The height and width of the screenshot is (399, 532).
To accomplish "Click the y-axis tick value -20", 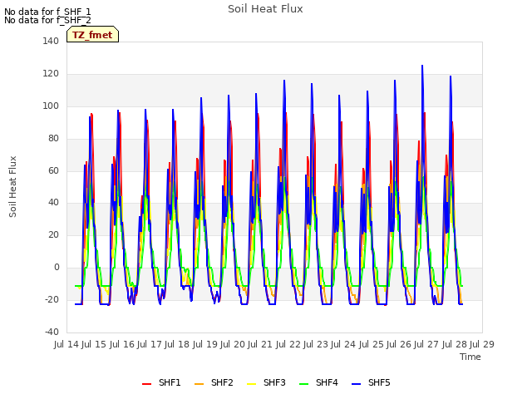I will tap(52, 299).
